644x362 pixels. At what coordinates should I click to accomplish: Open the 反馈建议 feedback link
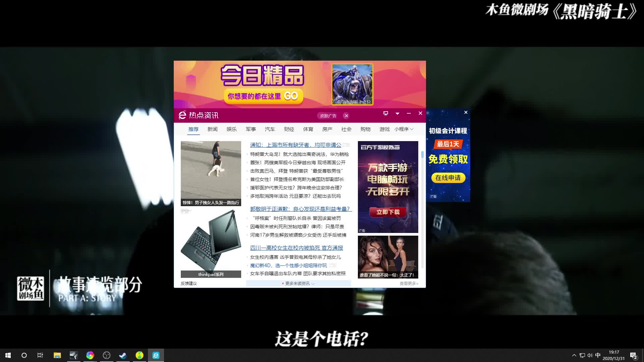click(190, 283)
